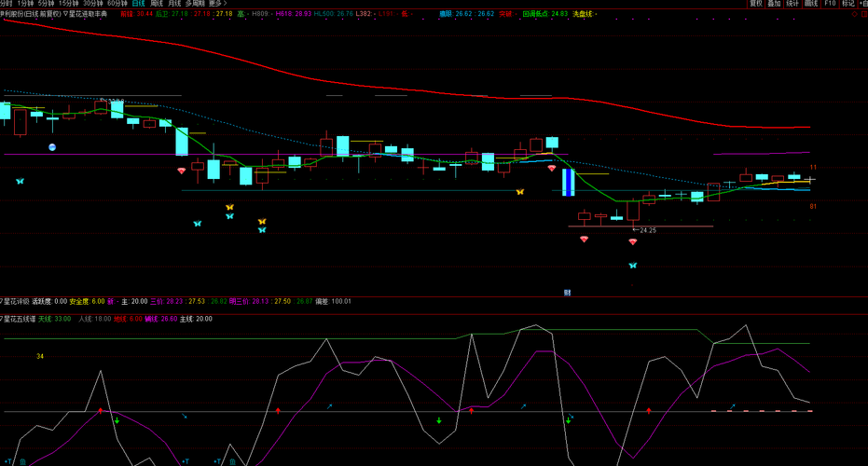This screenshot has height=466, width=868.
Task: Click the red 地线 6.00 readout
Action: click(x=128, y=320)
